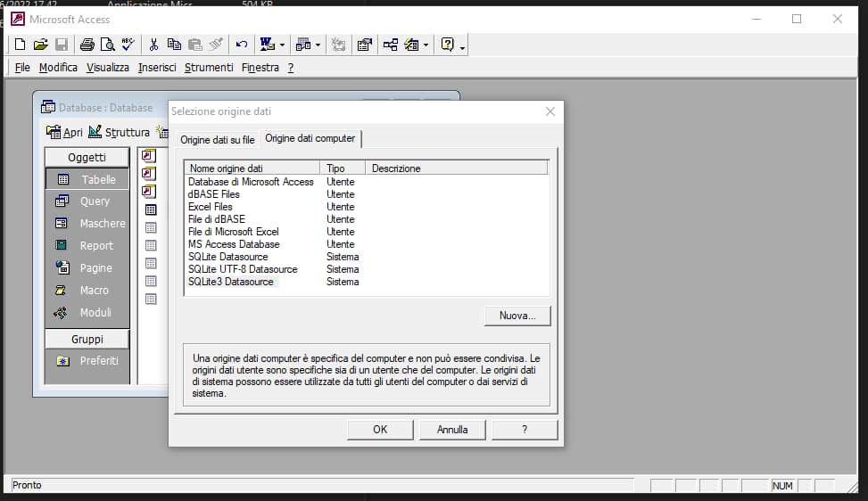Click the New Object lightning icon

tap(411, 45)
